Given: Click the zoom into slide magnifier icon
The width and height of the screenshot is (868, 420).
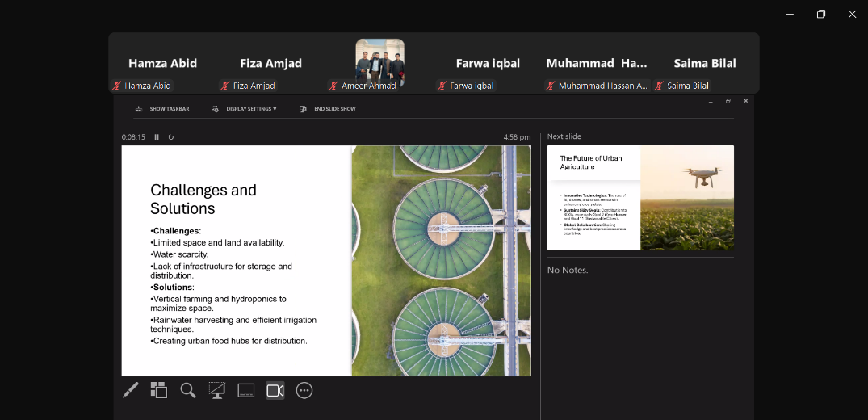Looking at the screenshot, I should coord(188,391).
